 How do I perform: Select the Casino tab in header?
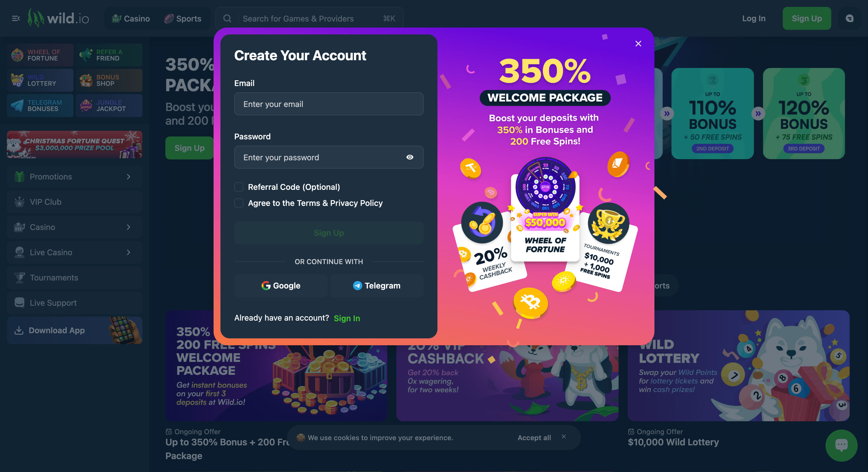coord(131,19)
